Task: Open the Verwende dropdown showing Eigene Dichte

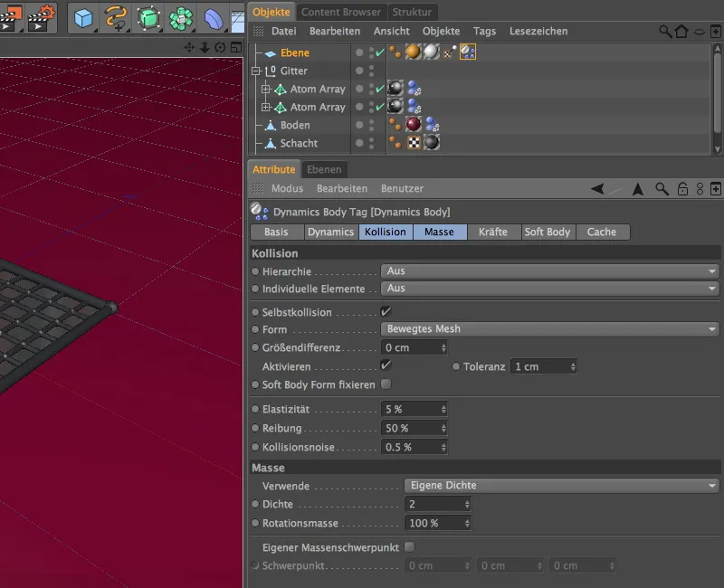Action: (x=561, y=486)
